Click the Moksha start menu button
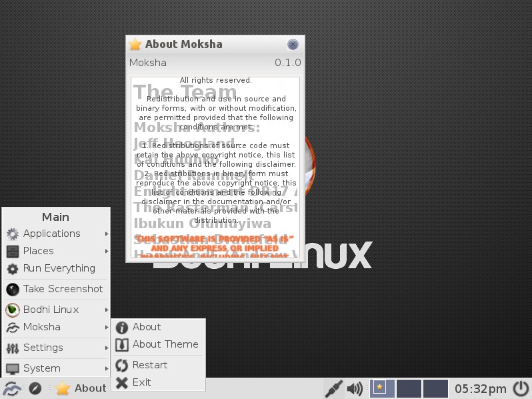 [11, 388]
